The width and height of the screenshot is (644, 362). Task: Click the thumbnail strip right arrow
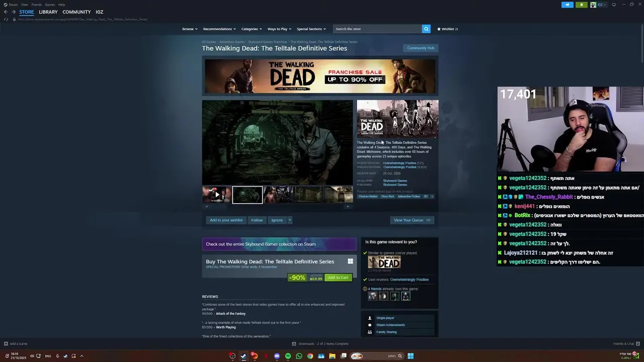348,207
